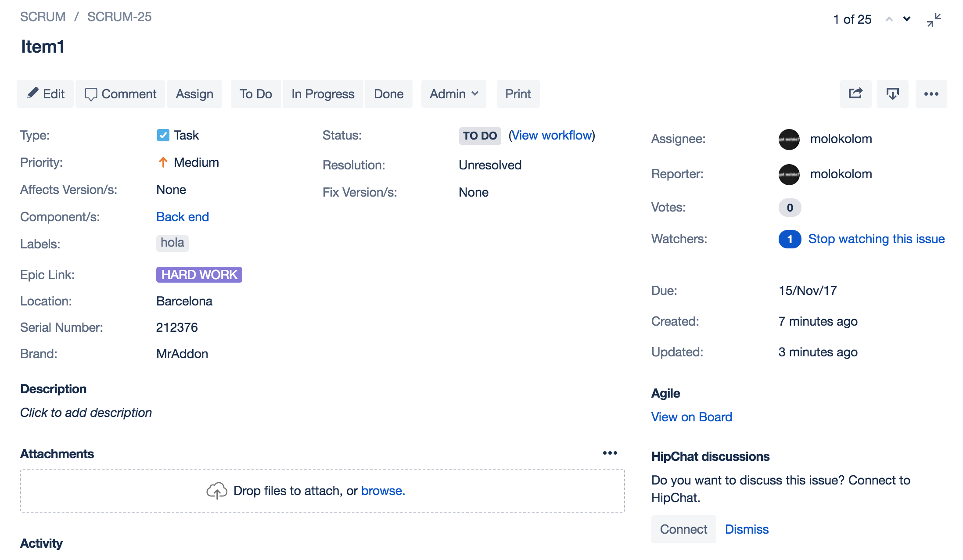Click the assignee avatar
This screenshot has width=963, height=560.
(789, 139)
